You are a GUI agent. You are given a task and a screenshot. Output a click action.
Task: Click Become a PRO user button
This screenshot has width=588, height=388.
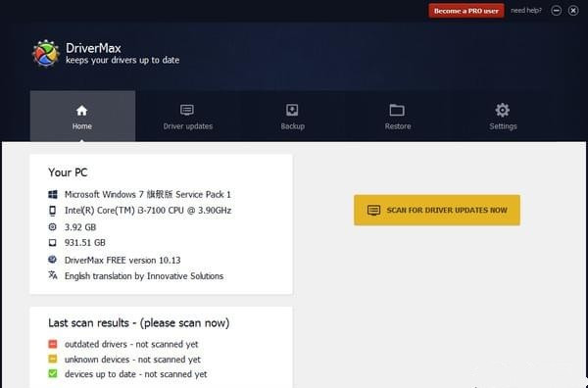(466, 11)
